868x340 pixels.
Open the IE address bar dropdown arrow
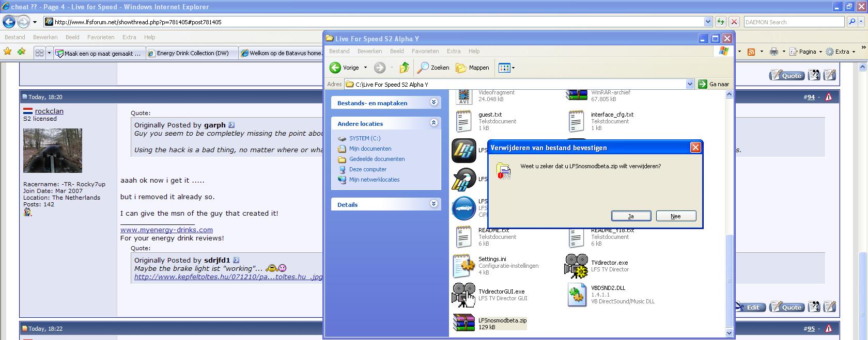[x=708, y=22]
